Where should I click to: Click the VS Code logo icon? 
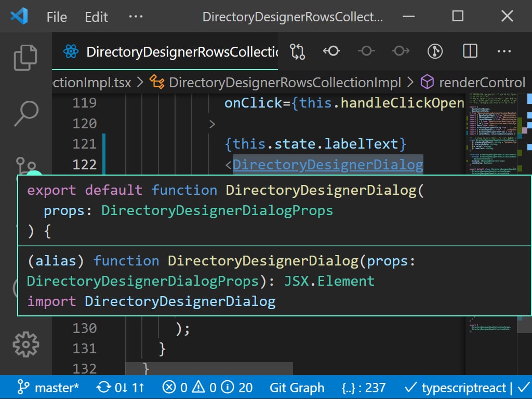click(19, 17)
